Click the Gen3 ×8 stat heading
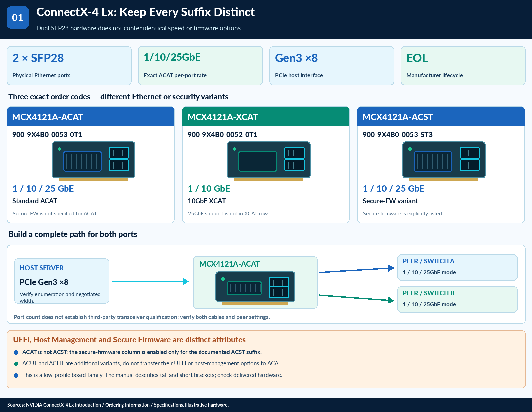 296,58
